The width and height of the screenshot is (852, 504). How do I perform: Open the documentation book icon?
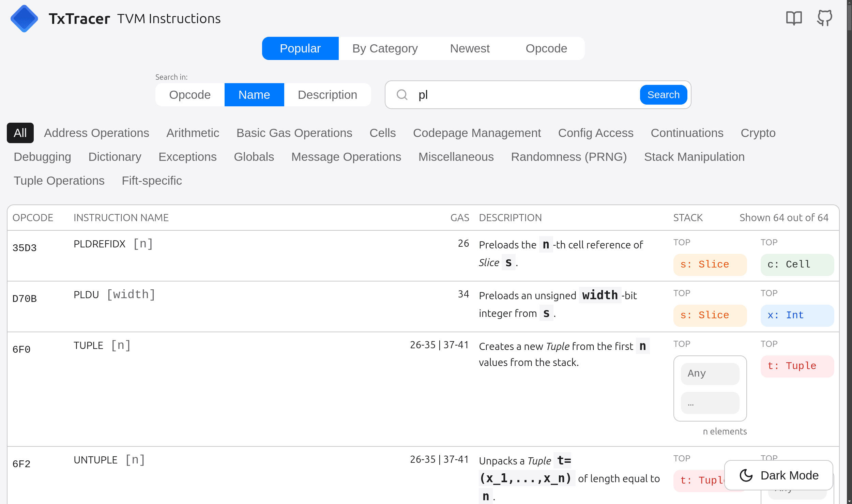coord(794,18)
